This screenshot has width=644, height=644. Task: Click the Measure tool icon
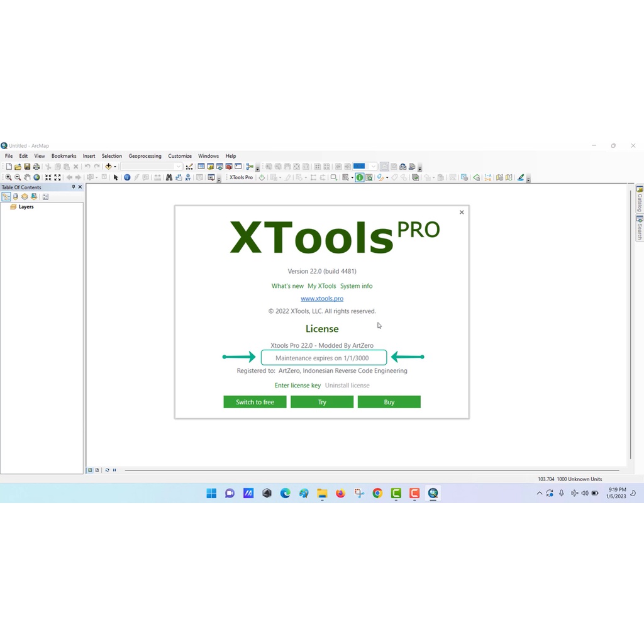(157, 177)
